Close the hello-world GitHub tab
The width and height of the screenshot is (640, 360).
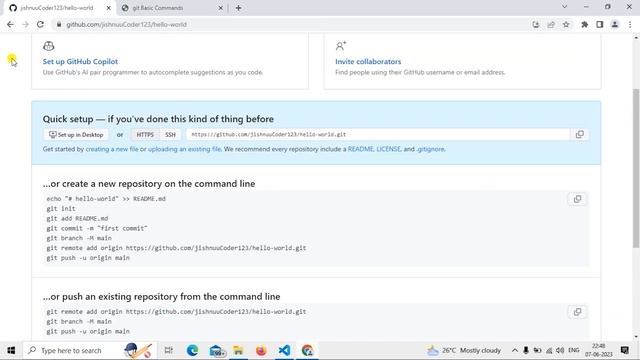click(109, 8)
